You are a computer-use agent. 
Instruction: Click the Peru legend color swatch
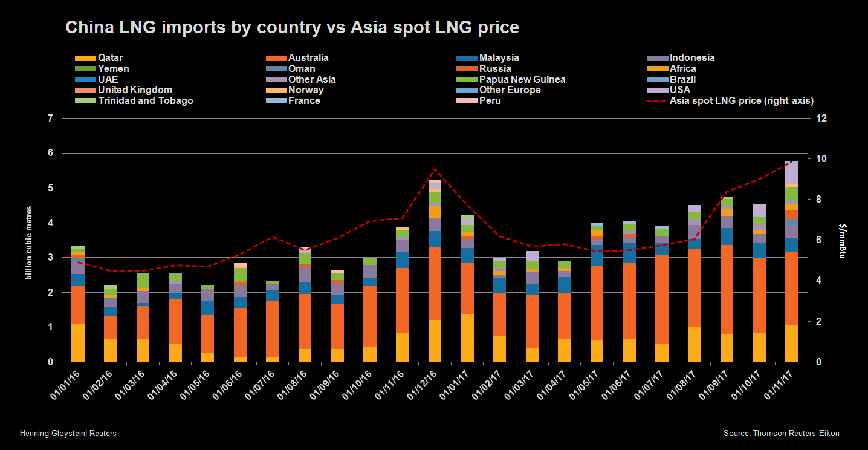pos(467,101)
